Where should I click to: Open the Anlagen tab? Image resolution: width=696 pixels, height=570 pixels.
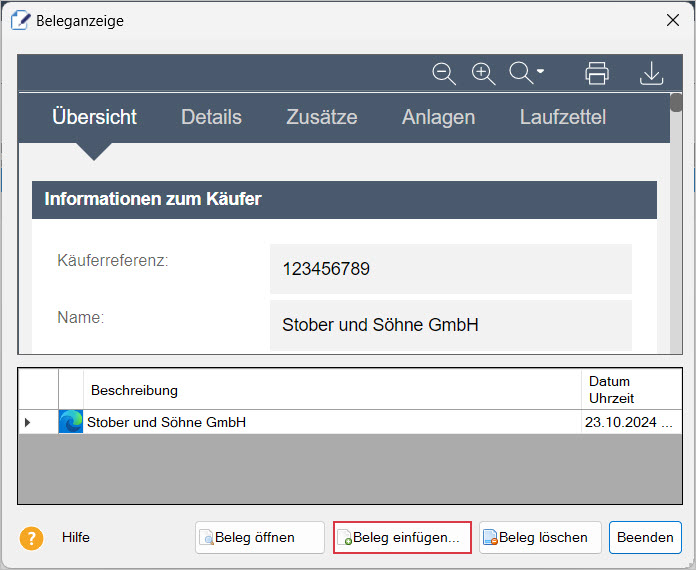pos(438,117)
